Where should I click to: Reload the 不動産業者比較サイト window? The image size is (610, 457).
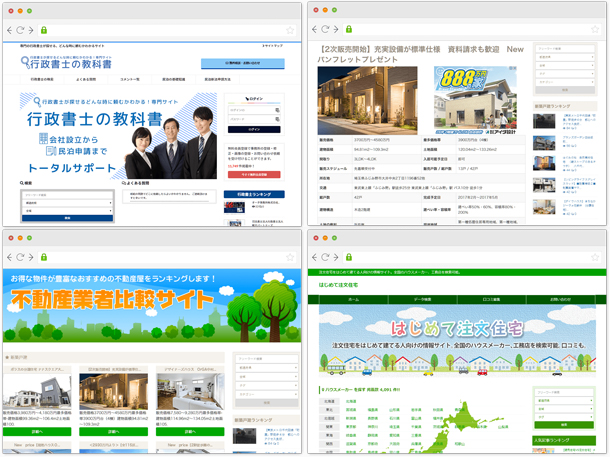20,257
